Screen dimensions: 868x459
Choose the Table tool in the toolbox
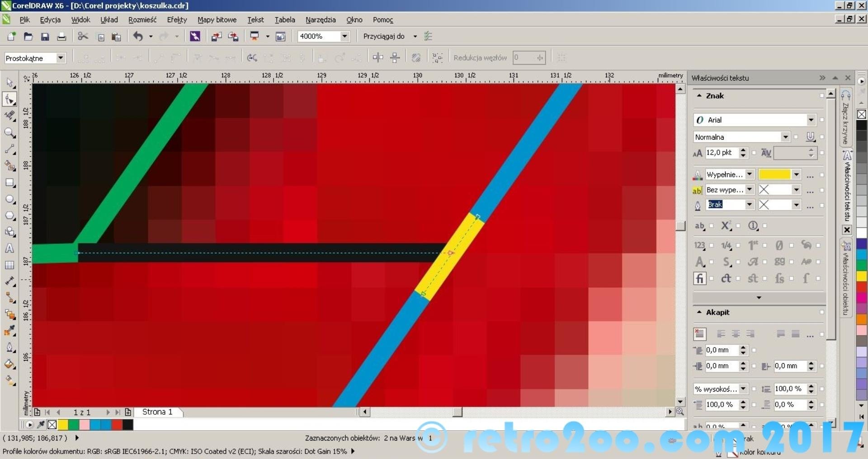click(x=9, y=265)
